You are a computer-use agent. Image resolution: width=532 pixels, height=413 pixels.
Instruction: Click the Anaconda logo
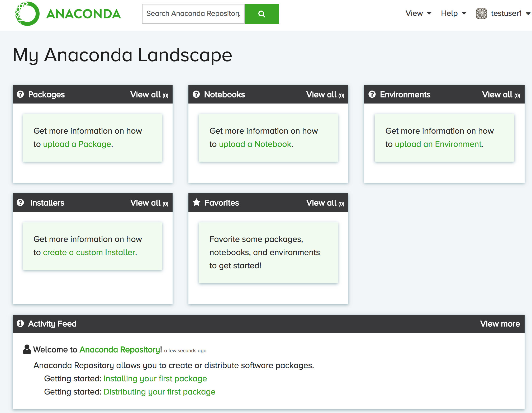pyautogui.click(x=68, y=14)
